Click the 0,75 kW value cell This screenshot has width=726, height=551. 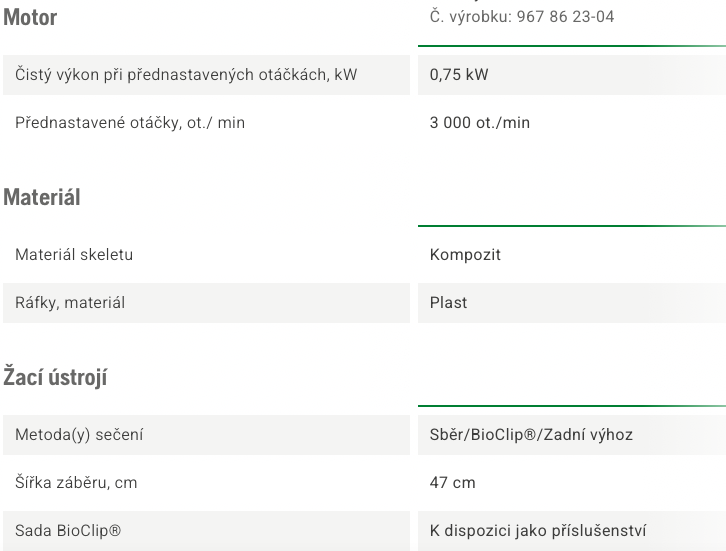(x=572, y=75)
